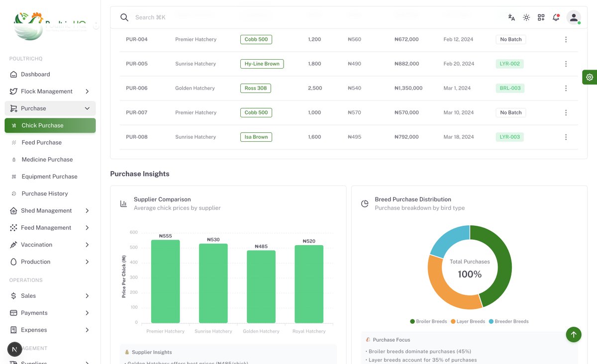Open the notifications bell
The image size is (597, 364).
tap(556, 17)
